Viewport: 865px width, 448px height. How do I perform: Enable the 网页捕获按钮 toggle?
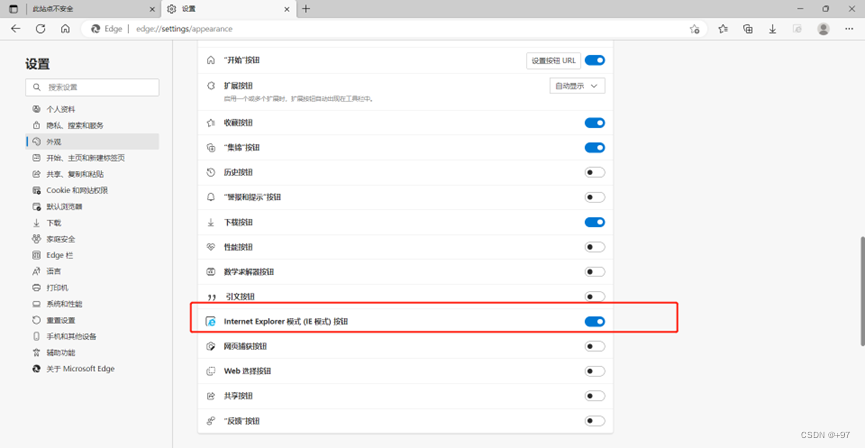(x=595, y=346)
